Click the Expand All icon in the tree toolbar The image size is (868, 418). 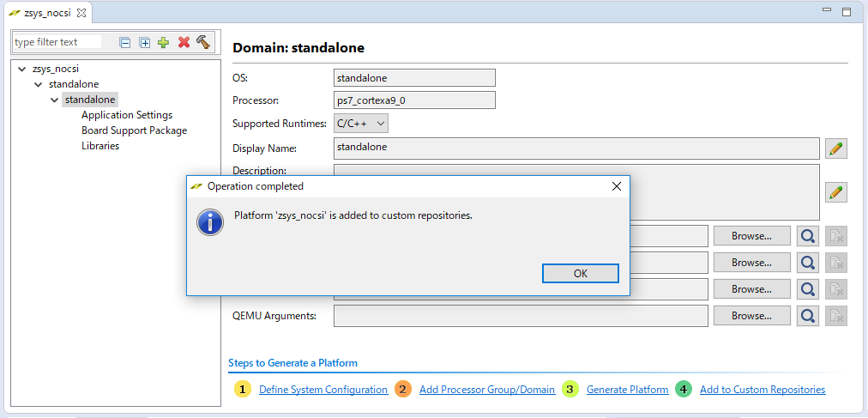(145, 42)
